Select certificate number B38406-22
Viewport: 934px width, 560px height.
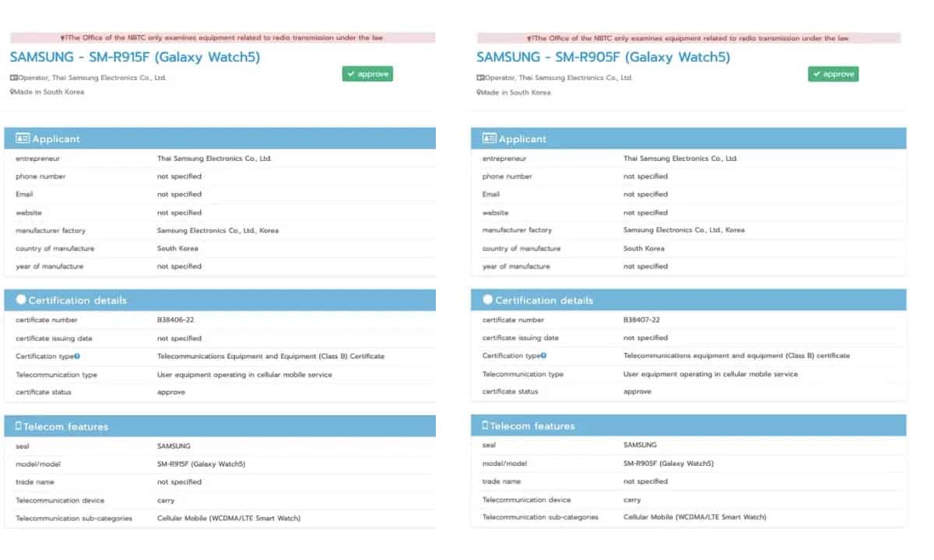tap(175, 320)
